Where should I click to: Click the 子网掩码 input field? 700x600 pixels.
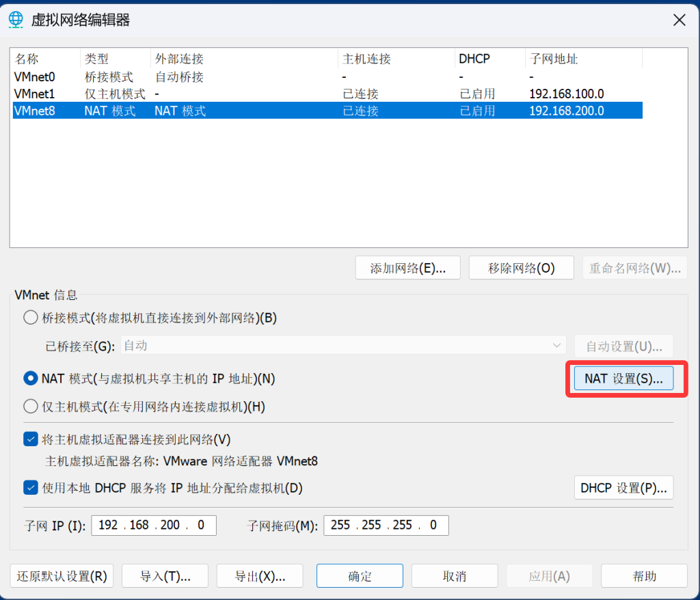(386, 526)
